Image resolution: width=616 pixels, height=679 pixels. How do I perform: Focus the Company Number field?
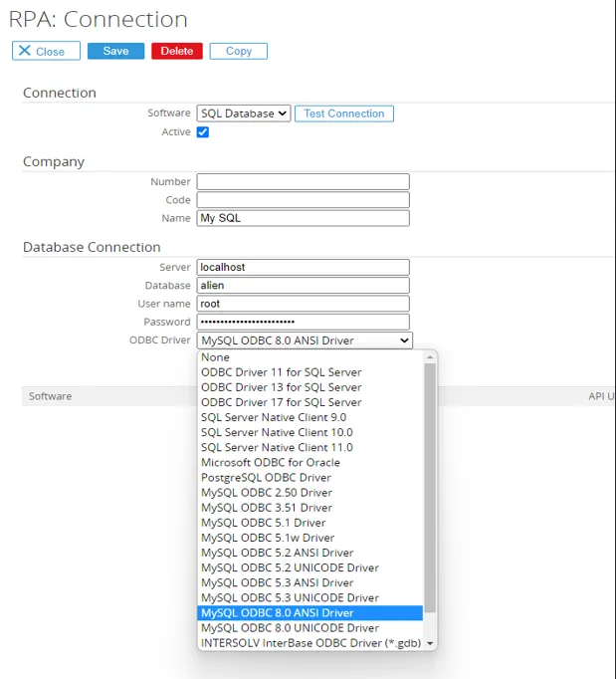pos(303,181)
